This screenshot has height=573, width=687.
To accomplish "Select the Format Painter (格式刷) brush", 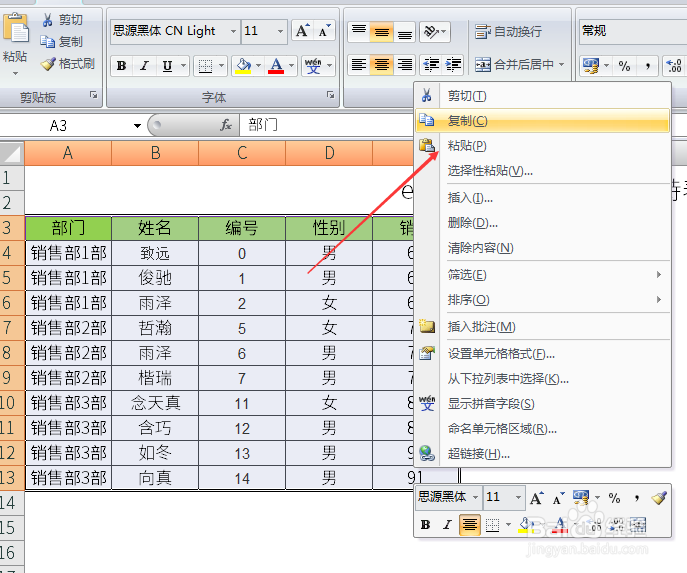I will 67,64.
